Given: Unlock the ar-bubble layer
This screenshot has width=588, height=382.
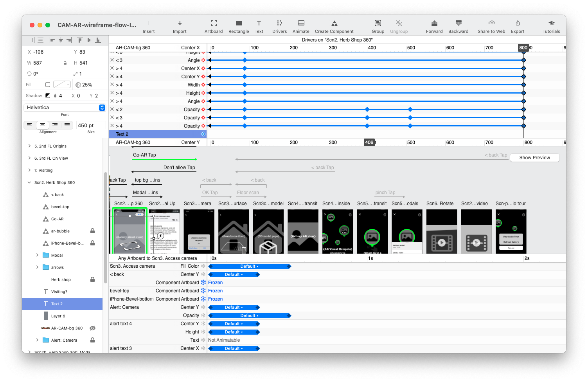Looking at the screenshot, I should (92, 231).
